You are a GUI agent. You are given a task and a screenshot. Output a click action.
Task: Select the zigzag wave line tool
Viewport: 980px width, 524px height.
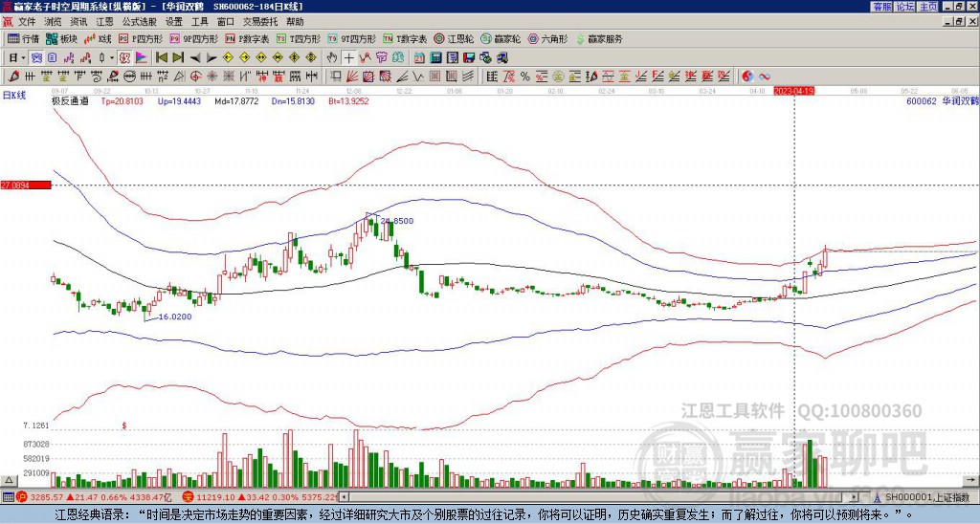pyautogui.click(x=417, y=76)
